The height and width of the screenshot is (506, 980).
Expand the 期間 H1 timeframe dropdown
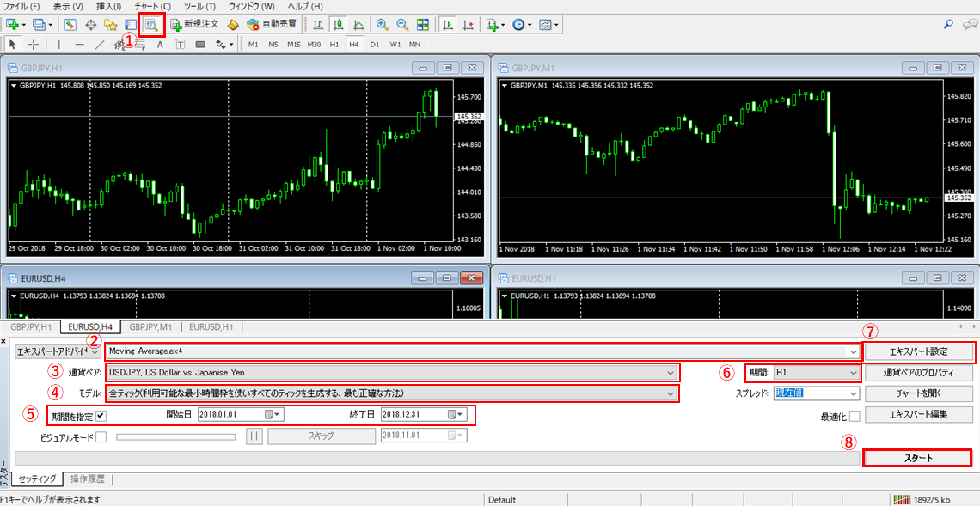(x=852, y=373)
